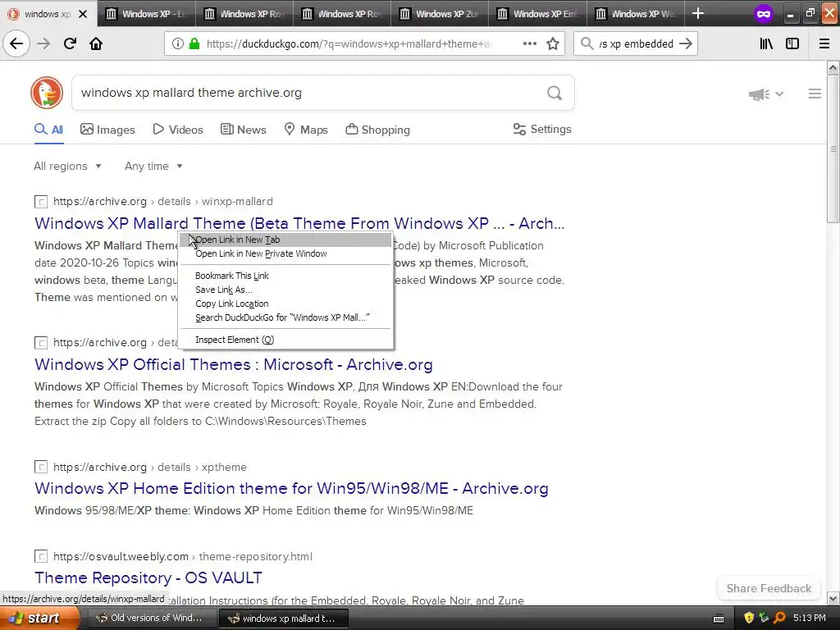840x630 pixels.
Task: Toggle the sidebar view icon
Action: point(792,43)
